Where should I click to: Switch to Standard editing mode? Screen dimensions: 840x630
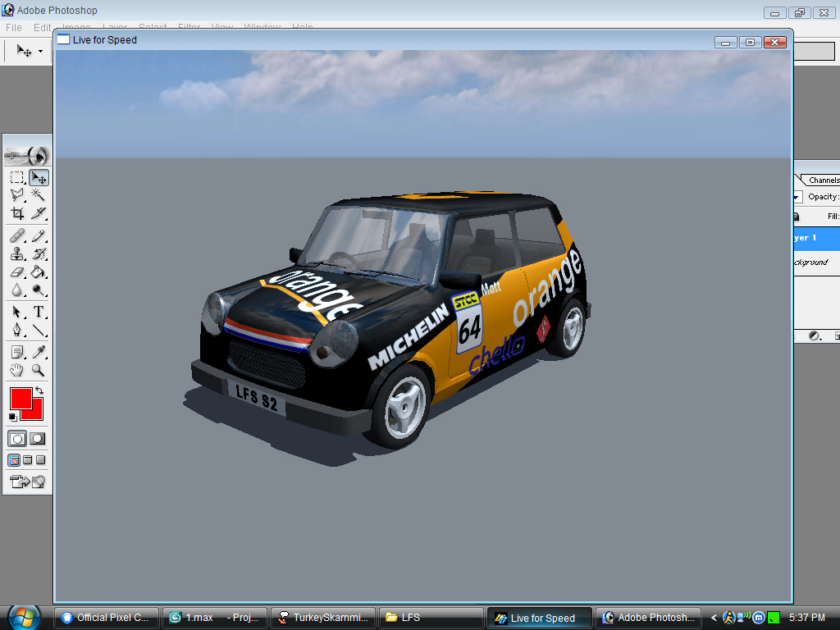tap(17, 439)
